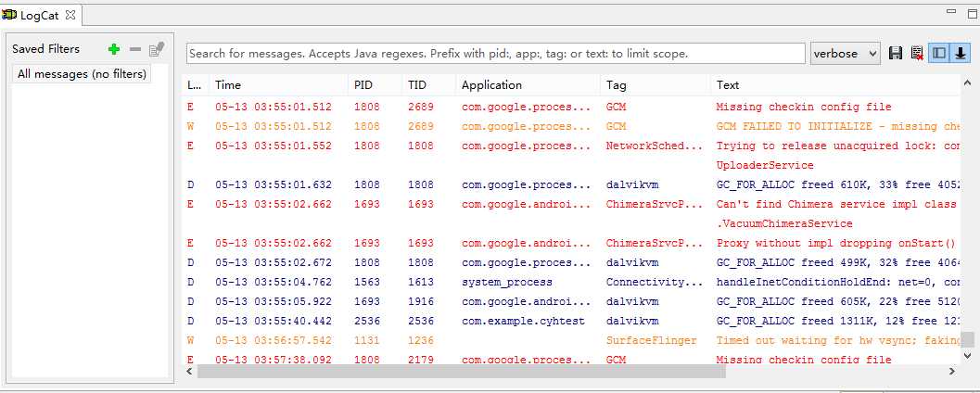980x393 pixels.
Task: Click the Saved Filters heading
Action: [x=45, y=49]
